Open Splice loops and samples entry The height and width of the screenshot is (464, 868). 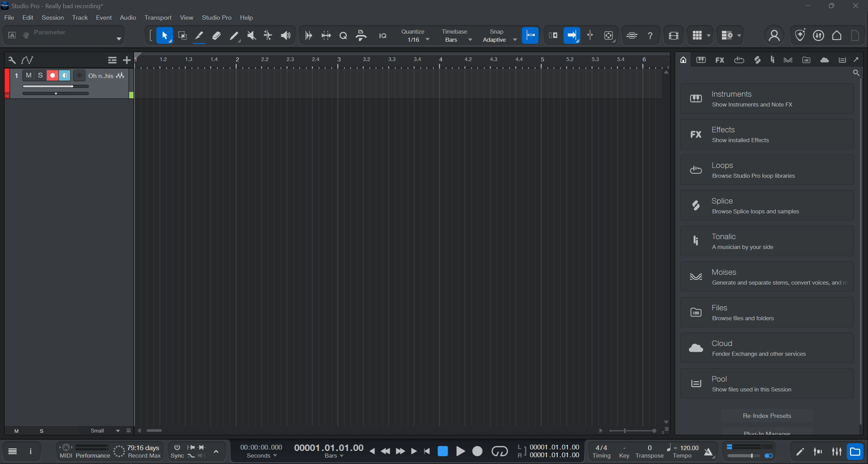click(x=767, y=206)
